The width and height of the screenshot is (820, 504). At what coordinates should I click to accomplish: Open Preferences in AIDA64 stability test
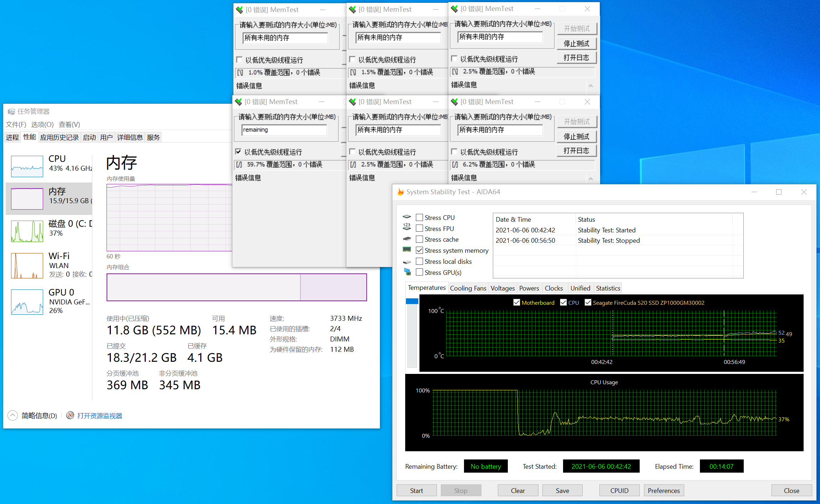[x=664, y=490]
